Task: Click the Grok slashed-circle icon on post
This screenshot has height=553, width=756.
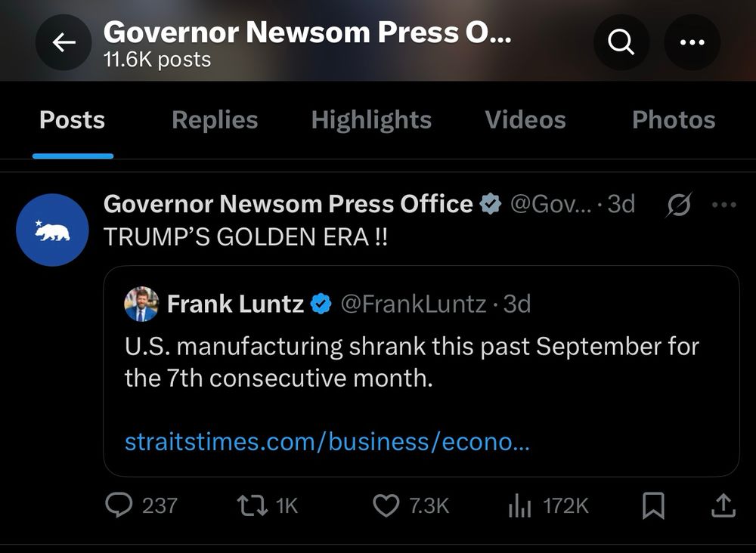Action: (x=678, y=205)
